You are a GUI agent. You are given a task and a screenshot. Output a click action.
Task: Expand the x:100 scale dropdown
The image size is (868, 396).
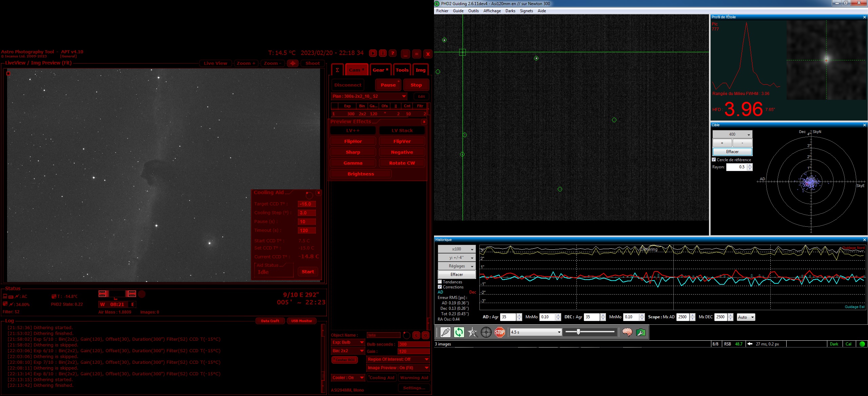(456, 249)
